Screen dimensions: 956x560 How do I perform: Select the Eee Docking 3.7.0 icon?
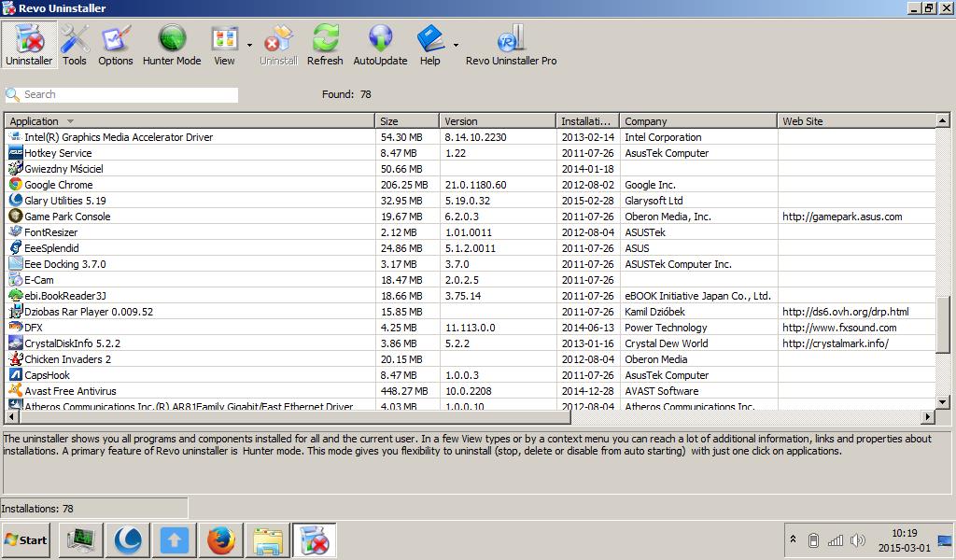pos(16,264)
